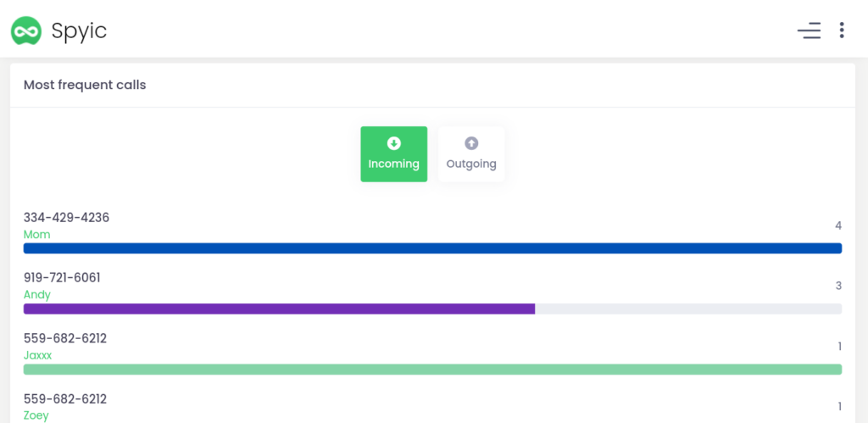Open the three-dot more options menu
Screen dimensions: 868x423
[841, 31]
